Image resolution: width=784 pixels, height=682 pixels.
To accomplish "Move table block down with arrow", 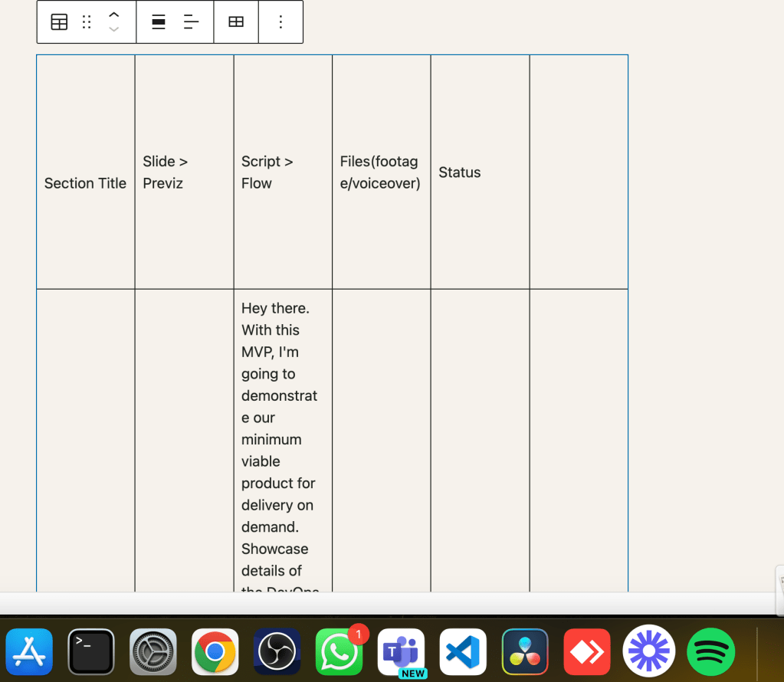I will click(114, 29).
